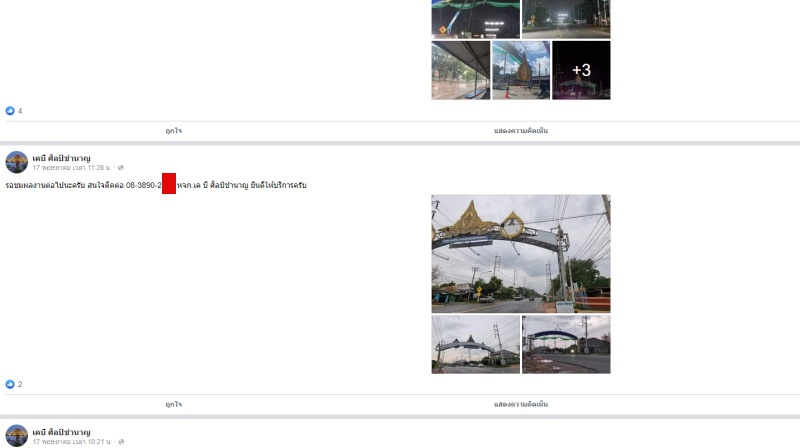Open author name link on 11:28 post
The image size is (800, 448).
tap(61, 158)
